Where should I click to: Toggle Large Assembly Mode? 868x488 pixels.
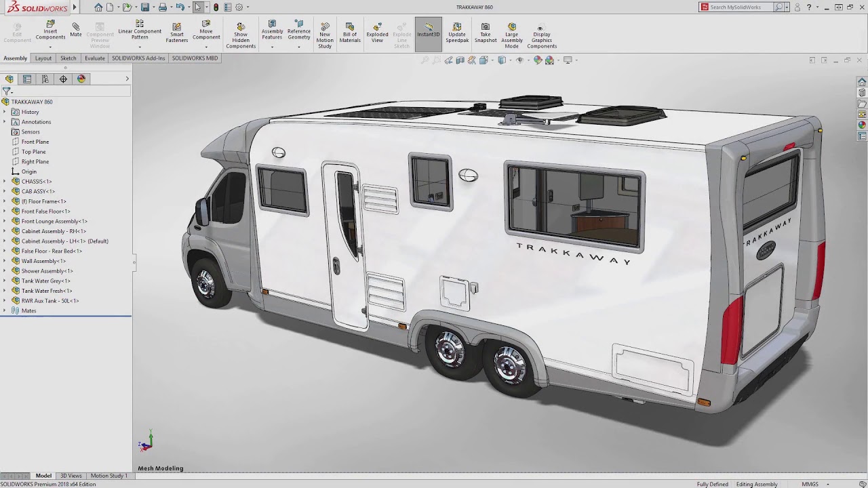[512, 36]
